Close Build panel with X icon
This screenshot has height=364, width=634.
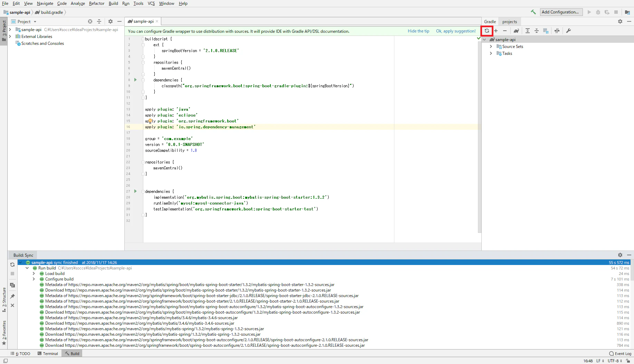tap(12, 305)
